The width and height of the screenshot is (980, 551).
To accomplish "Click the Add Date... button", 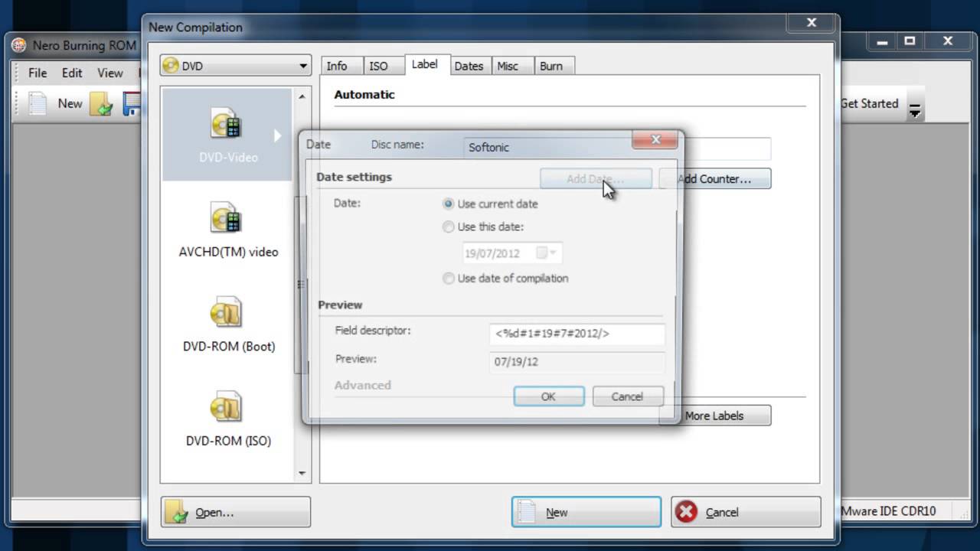I will 596,179.
